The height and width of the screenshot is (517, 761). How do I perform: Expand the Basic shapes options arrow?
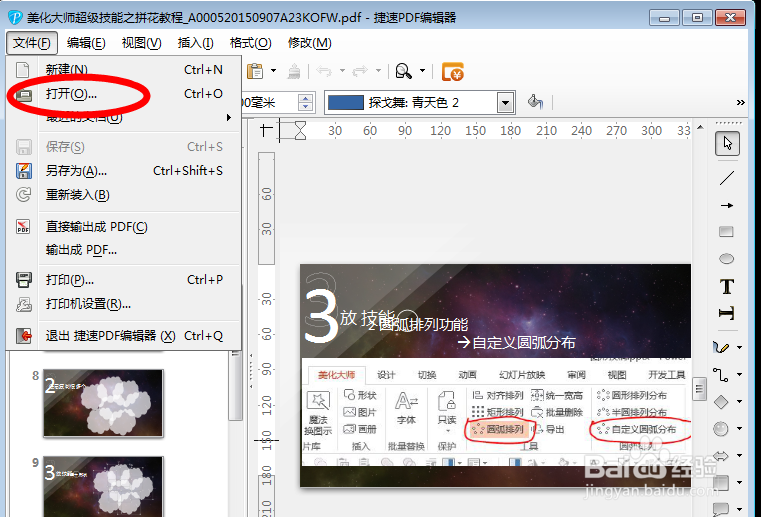[740, 401]
